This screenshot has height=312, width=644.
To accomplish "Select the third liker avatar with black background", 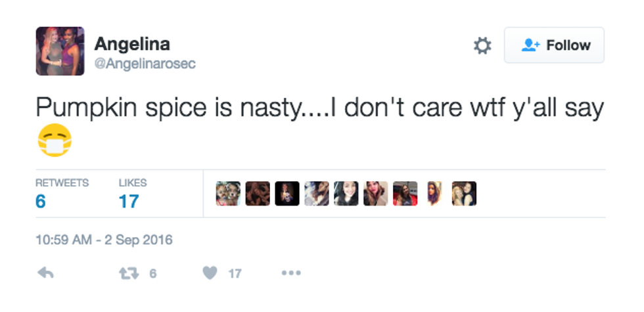I will tap(287, 194).
